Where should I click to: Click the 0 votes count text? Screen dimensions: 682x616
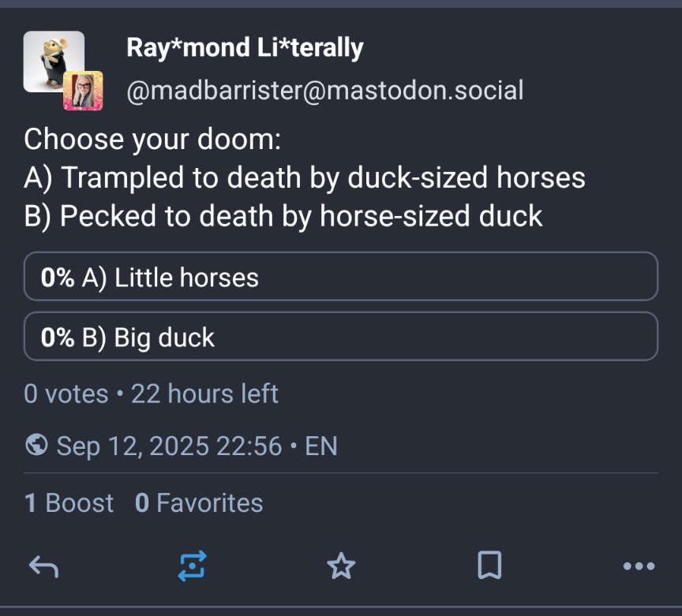66,394
